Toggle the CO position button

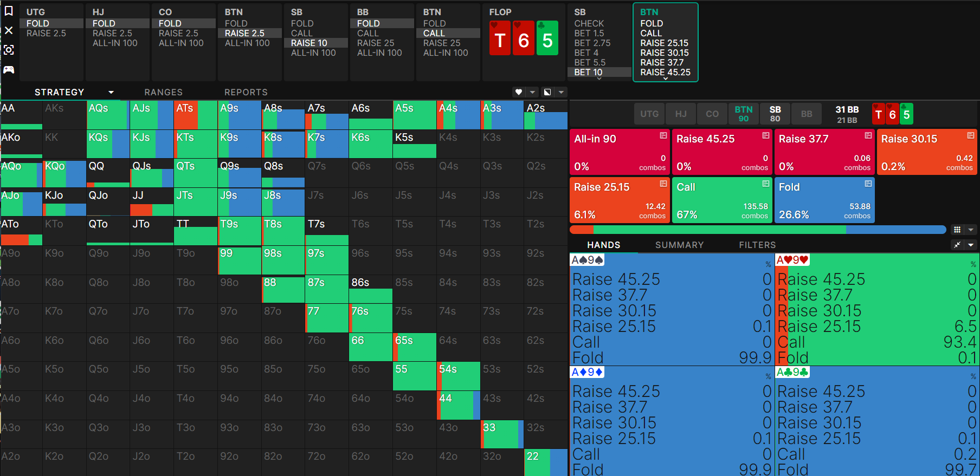[712, 114]
